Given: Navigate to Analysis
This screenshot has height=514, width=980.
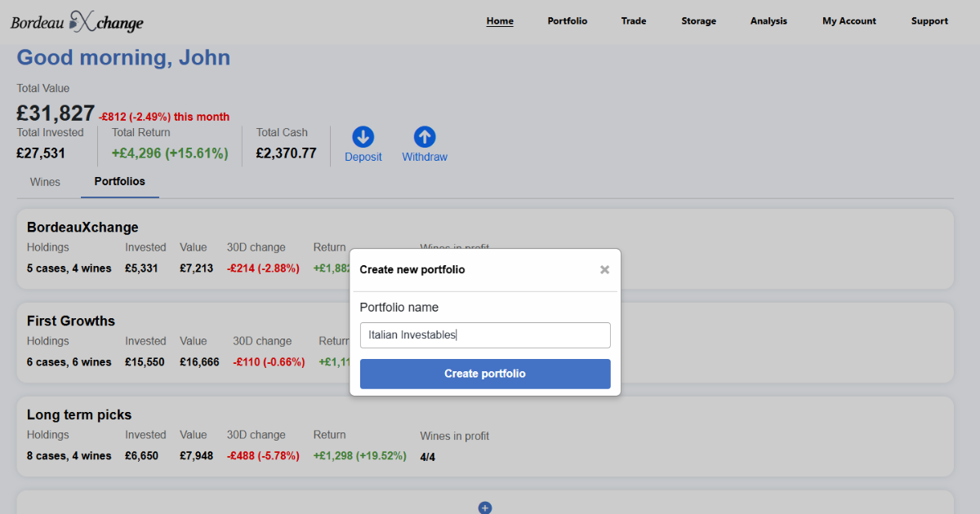Looking at the screenshot, I should (768, 21).
